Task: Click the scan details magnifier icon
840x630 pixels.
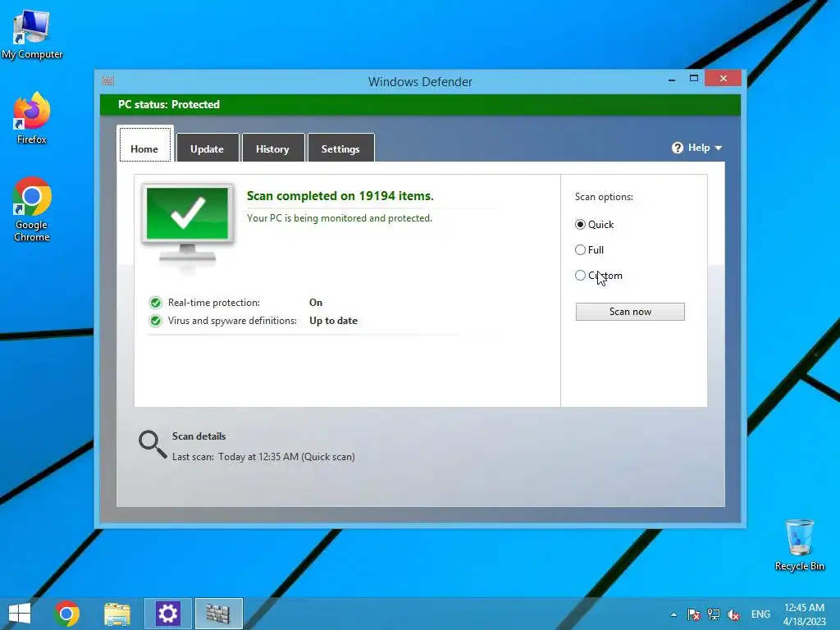Action: pos(153,445)
